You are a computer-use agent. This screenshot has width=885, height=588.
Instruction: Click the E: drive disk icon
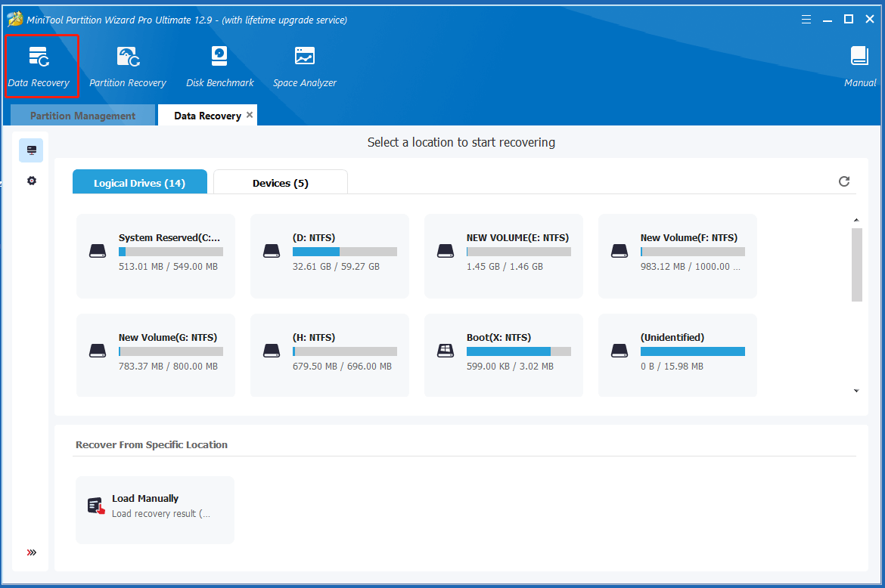[x=446, y=251]
